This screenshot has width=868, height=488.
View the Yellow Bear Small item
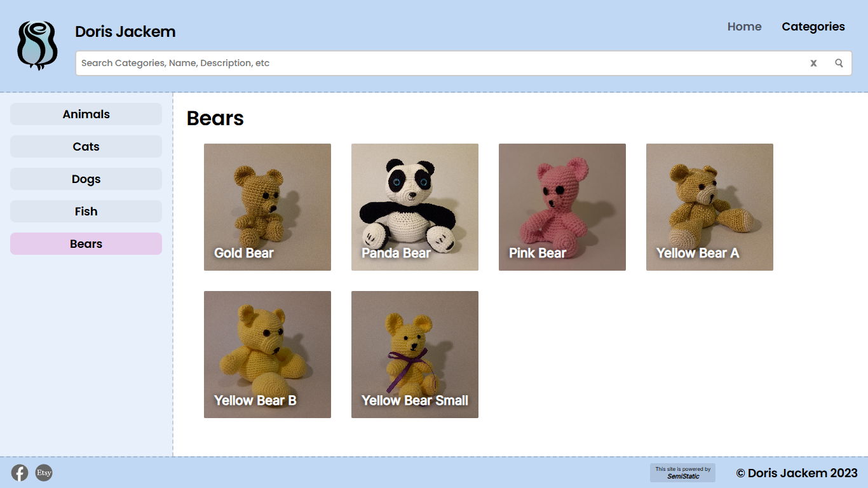pos(415,355)
